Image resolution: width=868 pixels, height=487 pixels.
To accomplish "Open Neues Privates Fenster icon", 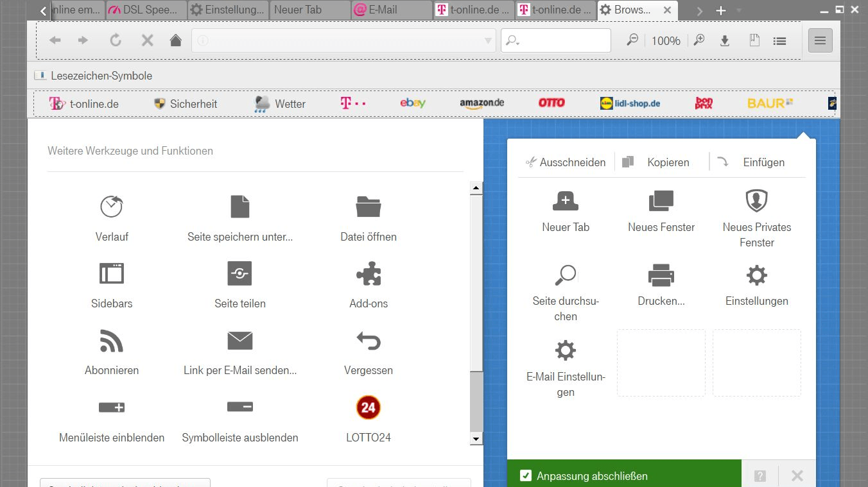I will (756, 201).
